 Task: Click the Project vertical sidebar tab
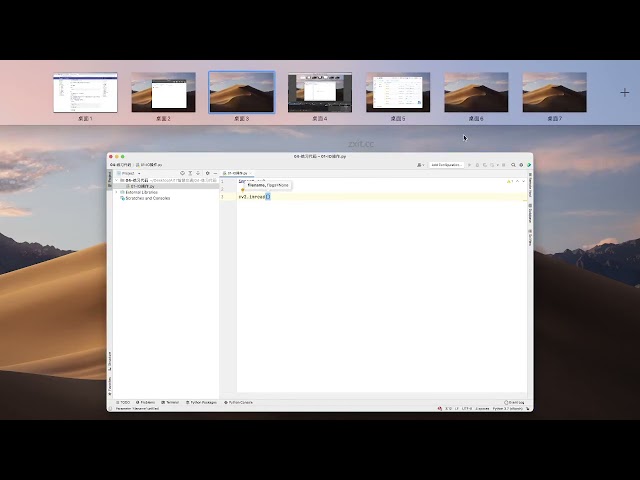point(110,177)
